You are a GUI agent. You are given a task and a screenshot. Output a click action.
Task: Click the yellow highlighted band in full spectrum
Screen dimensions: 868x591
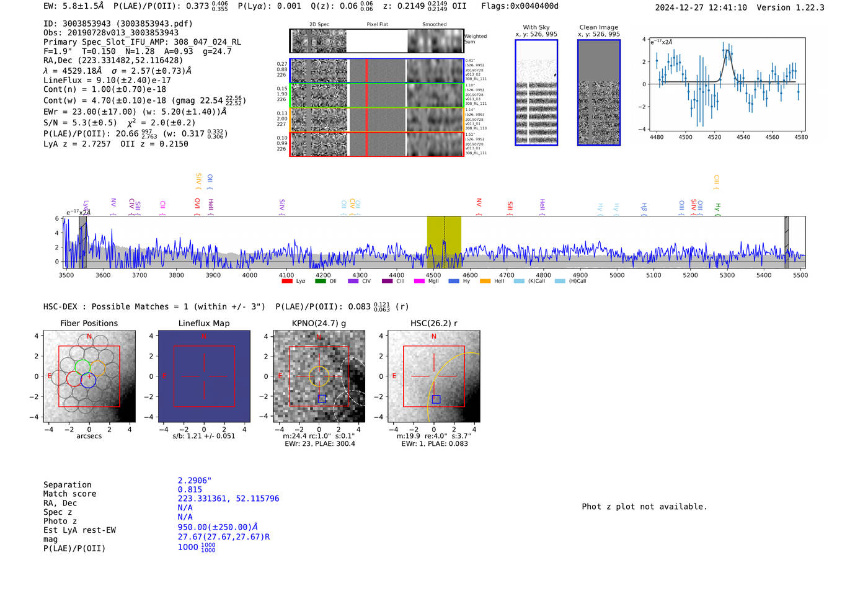point(444,242)
